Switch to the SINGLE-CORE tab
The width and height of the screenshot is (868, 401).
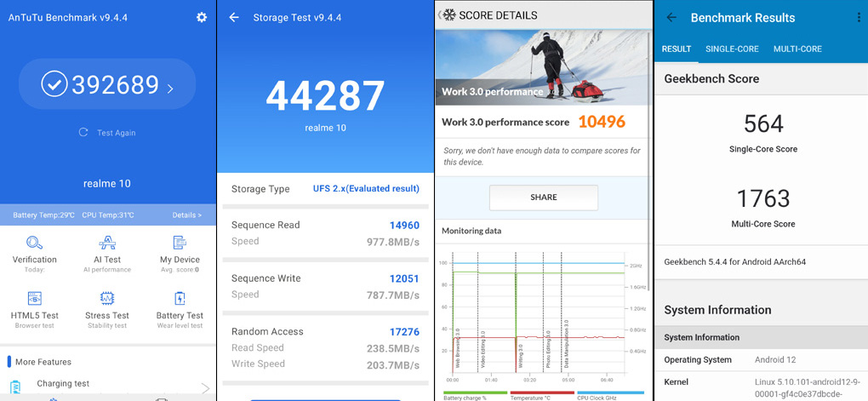point(732,49)
